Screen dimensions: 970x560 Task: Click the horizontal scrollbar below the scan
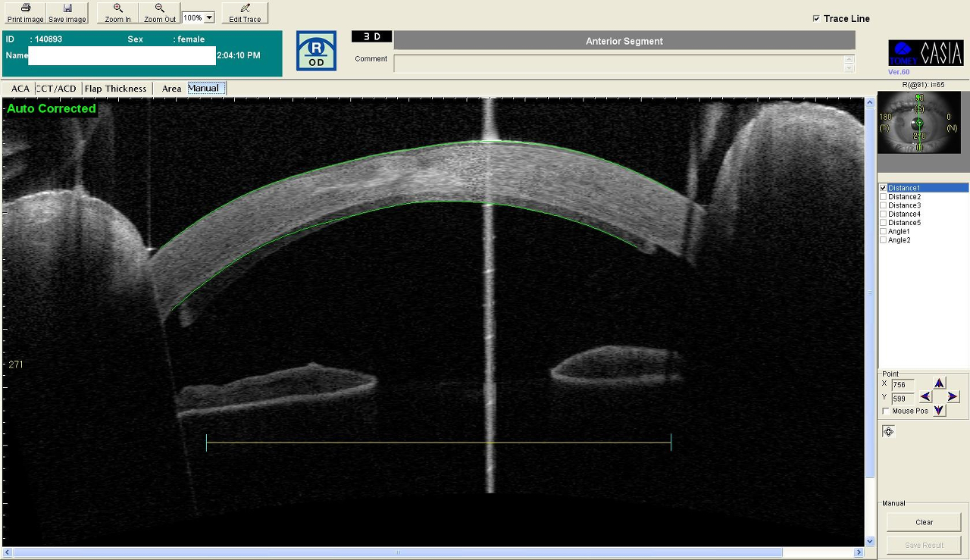432,552
